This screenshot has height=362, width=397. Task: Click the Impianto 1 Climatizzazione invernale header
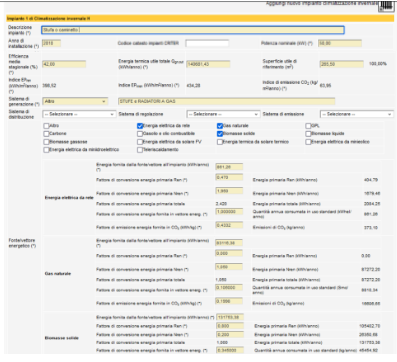(200, 19)
